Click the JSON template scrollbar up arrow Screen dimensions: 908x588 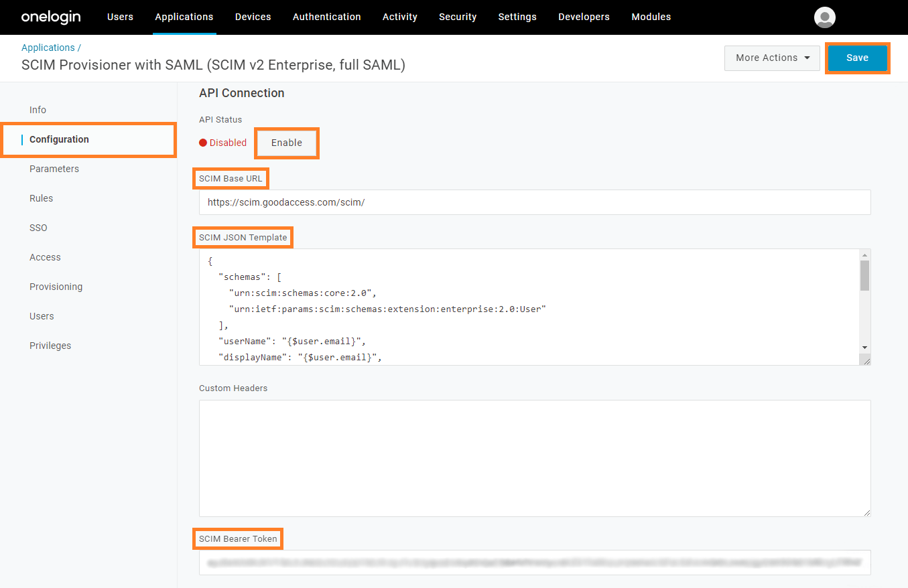pos(865,255)
